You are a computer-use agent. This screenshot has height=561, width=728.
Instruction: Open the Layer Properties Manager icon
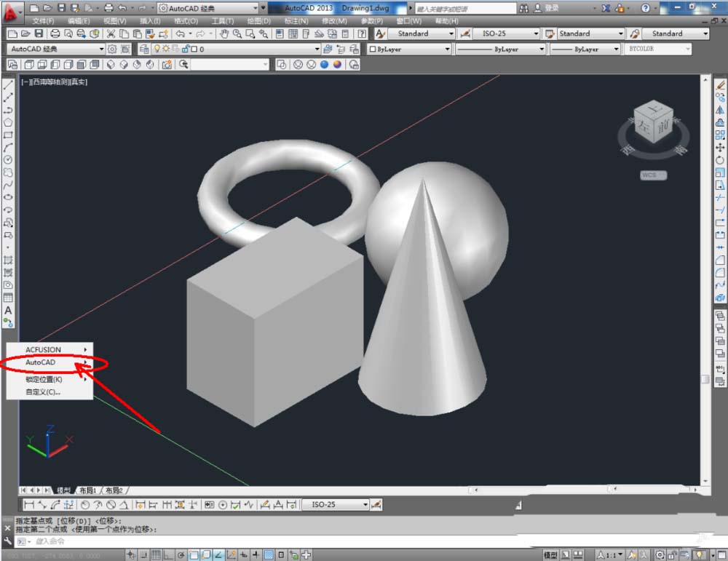pyautogui.click(x=143, y=49)
